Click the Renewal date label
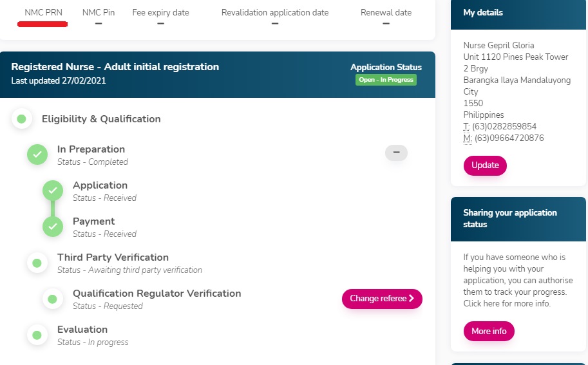The height and width of the screenshot is (365, 588). 386,13
